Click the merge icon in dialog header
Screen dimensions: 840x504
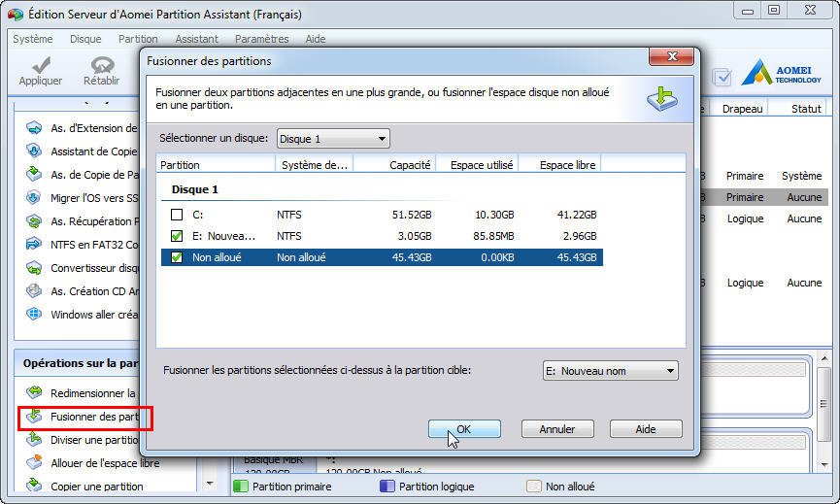click(x=662, y=99)
